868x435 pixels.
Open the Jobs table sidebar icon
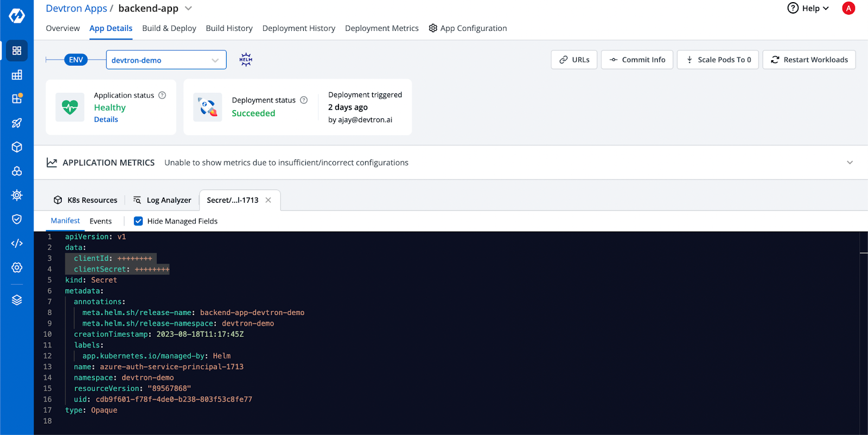(x=17, y=75)
